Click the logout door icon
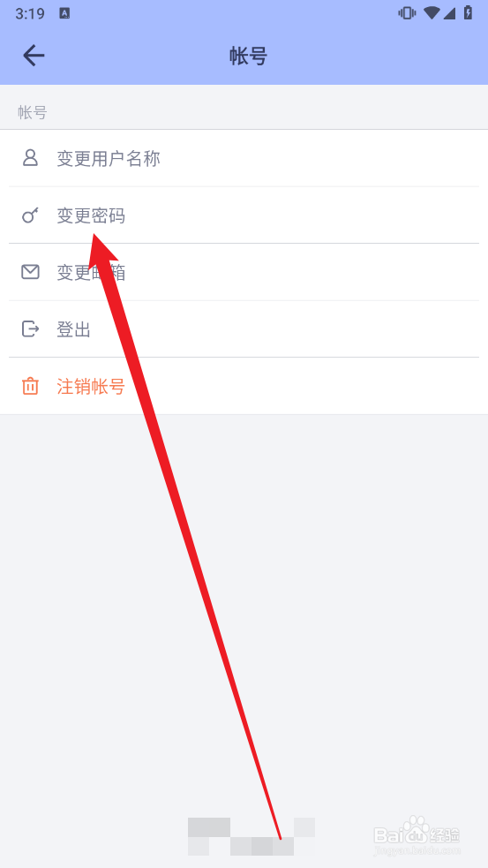This screenshot has height=868, width=488. (30, 328)
